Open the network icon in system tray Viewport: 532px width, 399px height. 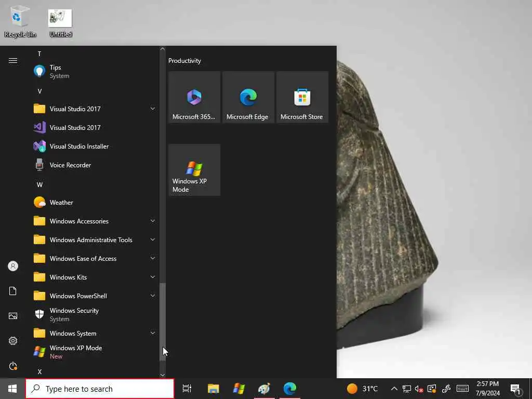406,389
